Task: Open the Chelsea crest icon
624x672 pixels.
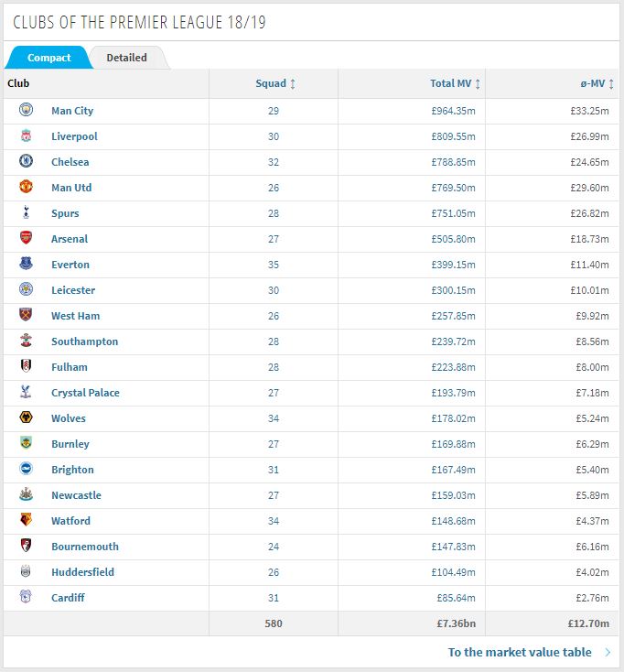Action: click(x=27, y=161)
